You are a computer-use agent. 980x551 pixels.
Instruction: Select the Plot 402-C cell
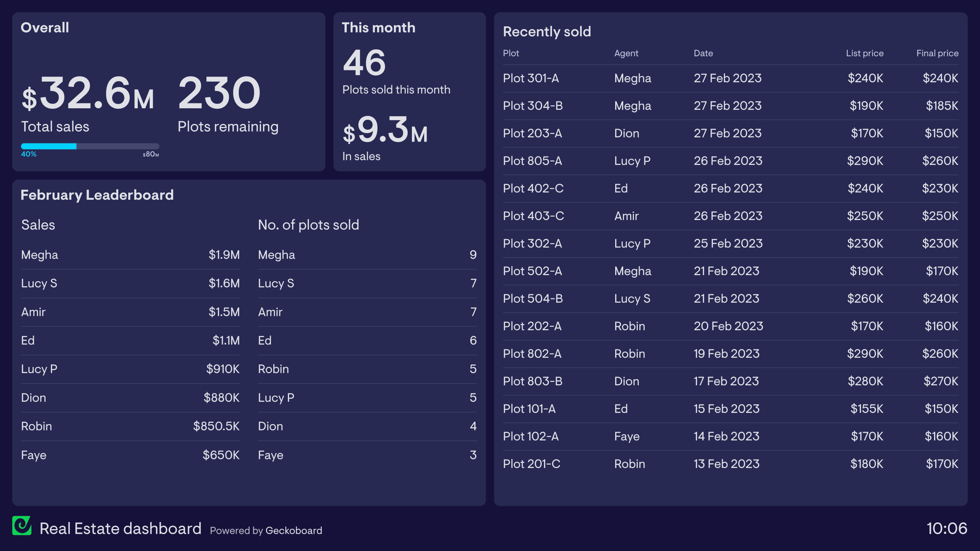click(x=533, y=189)
